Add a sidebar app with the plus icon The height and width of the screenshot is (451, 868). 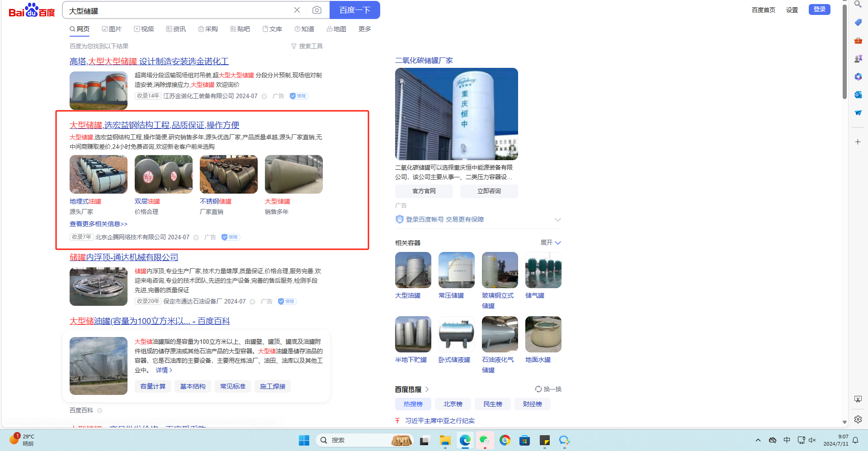pyautogui.click(x=858, y=142)
